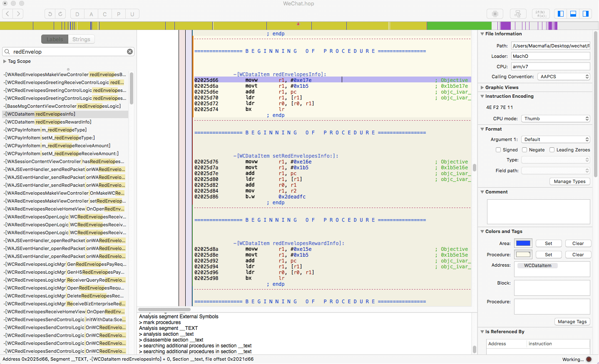Viewport: 599px width, 364px height.
Task: Redo the last action in toolbar
Action: [60, 14]
